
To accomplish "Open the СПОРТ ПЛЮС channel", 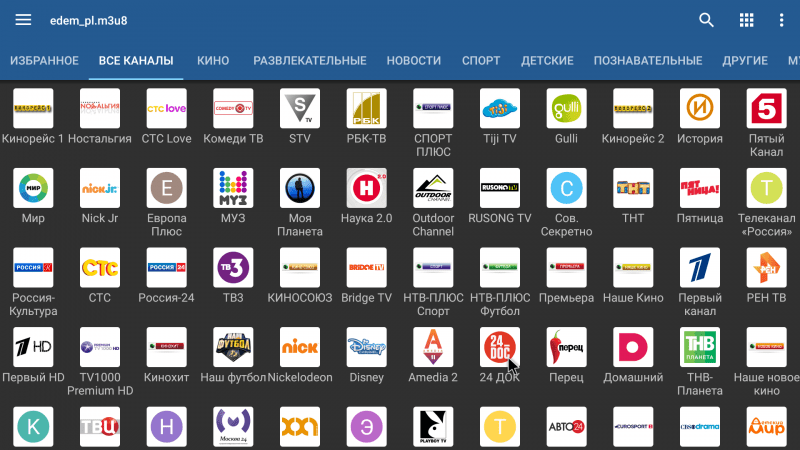I will click(433, 108).
